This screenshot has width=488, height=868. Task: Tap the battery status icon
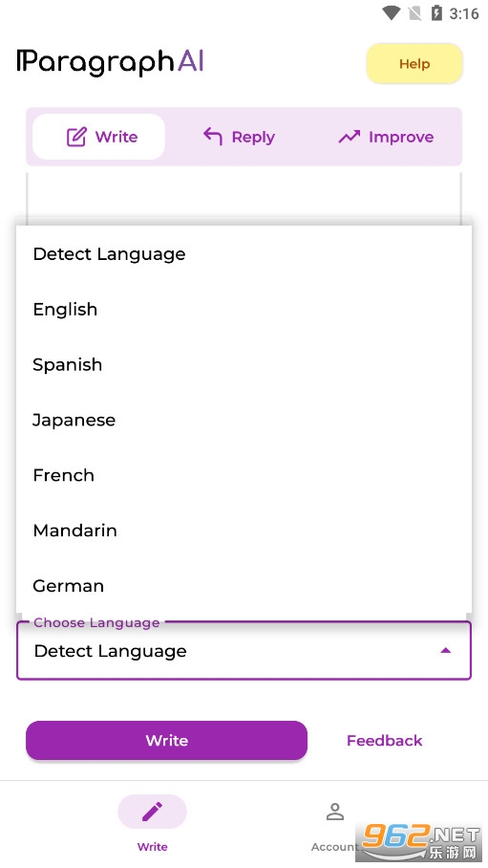[436, 12]
